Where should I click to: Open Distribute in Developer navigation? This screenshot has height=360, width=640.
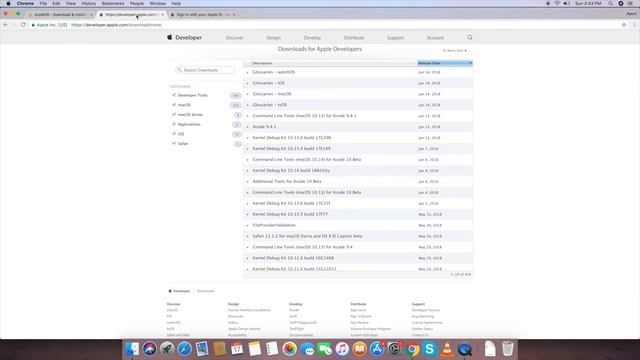[354, 38]
